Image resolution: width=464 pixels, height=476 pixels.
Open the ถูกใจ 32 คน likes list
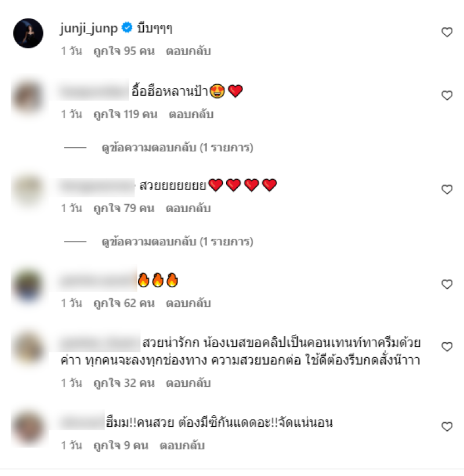coord(124,383)
